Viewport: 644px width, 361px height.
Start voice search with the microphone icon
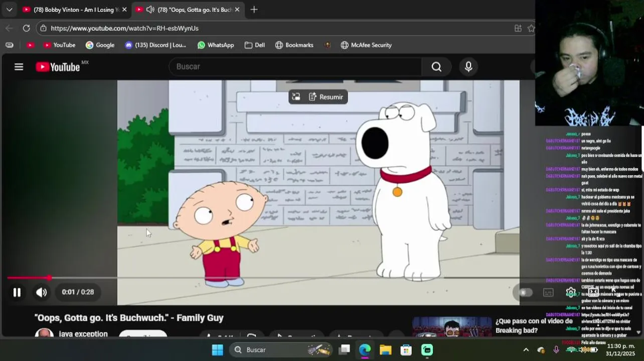click(x=468, y=67)
